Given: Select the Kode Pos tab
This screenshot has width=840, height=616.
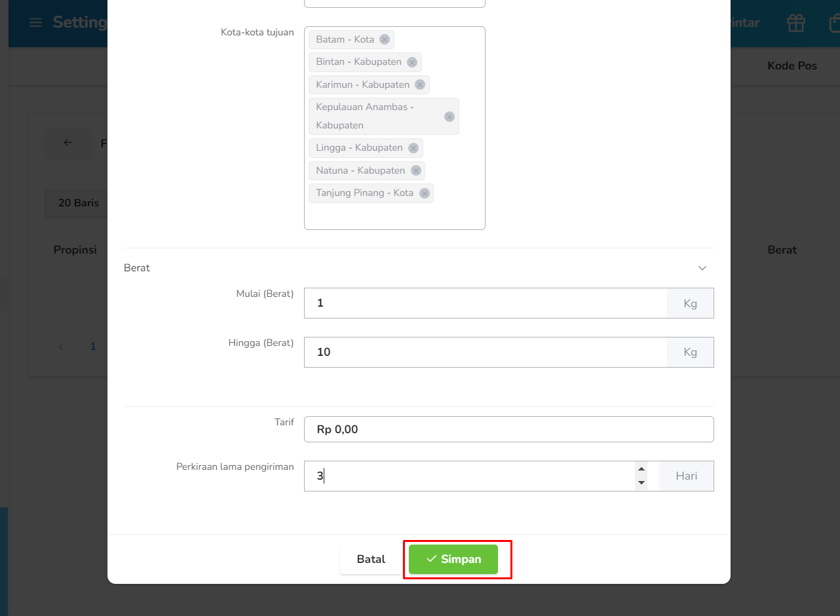Looking at the screenshot, I should click(792, 66).
